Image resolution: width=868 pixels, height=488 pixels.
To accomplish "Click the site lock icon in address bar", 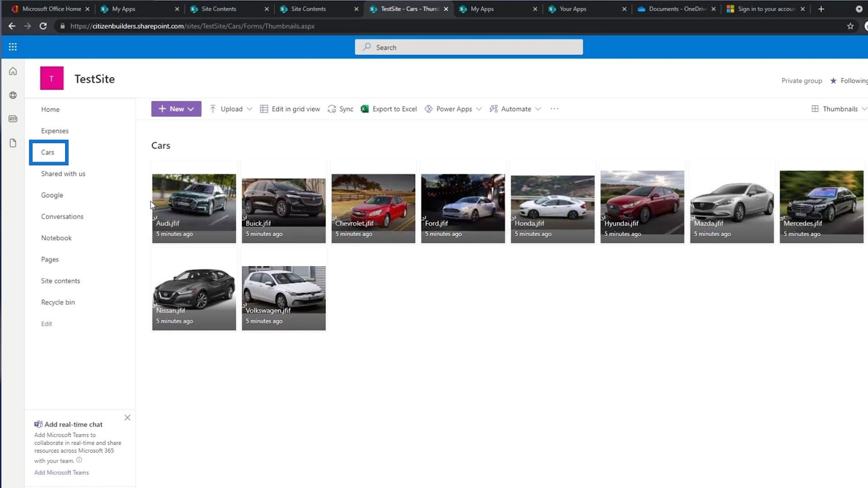I will [x=63, y=26].
